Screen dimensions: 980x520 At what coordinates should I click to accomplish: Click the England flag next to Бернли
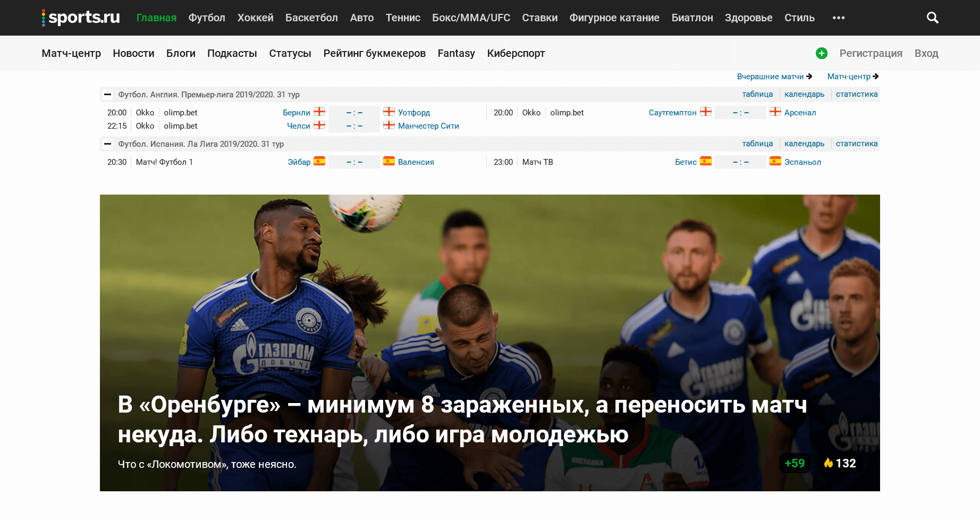[x=319, y=112]
